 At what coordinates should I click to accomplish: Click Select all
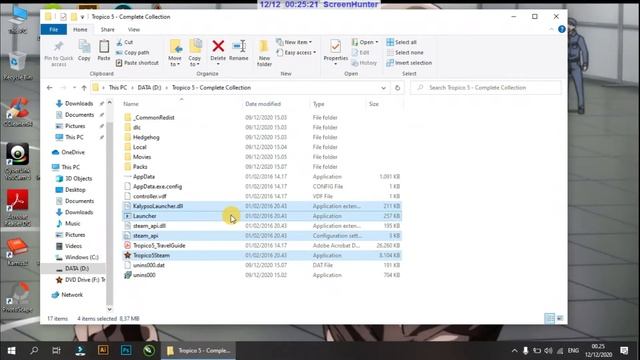(402, 42)
